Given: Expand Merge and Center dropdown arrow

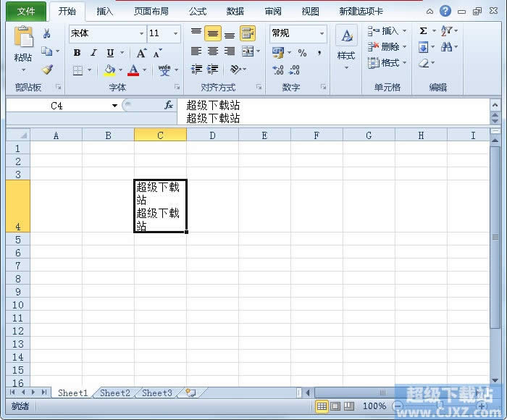Looking at the screenshot, I should pos(258,51).
